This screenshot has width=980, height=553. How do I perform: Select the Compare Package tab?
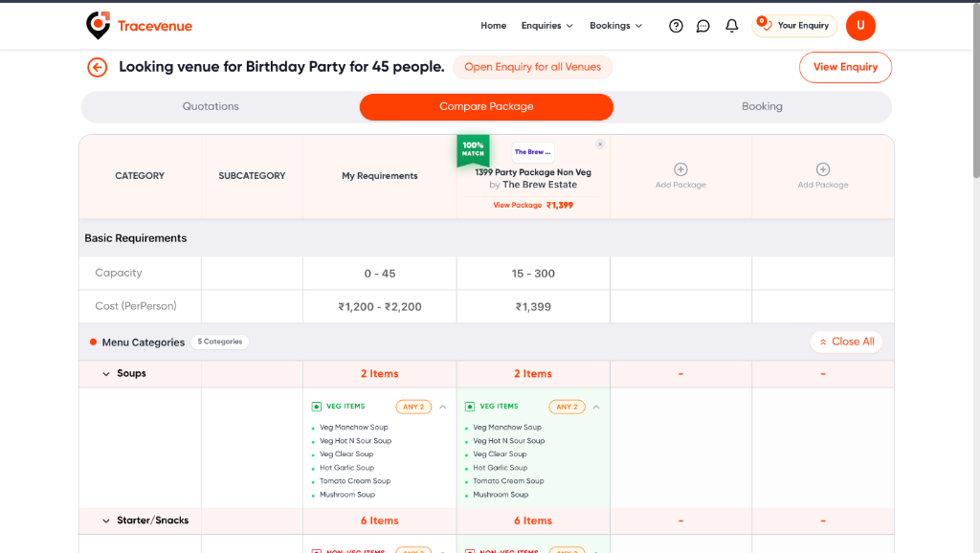pyautogui.click(x=486, y=107)
